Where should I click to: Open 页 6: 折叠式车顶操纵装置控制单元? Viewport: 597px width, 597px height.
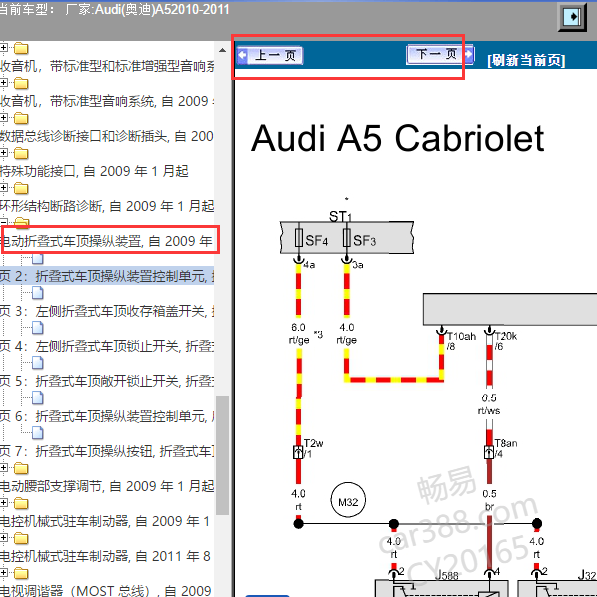coord(107,416)
